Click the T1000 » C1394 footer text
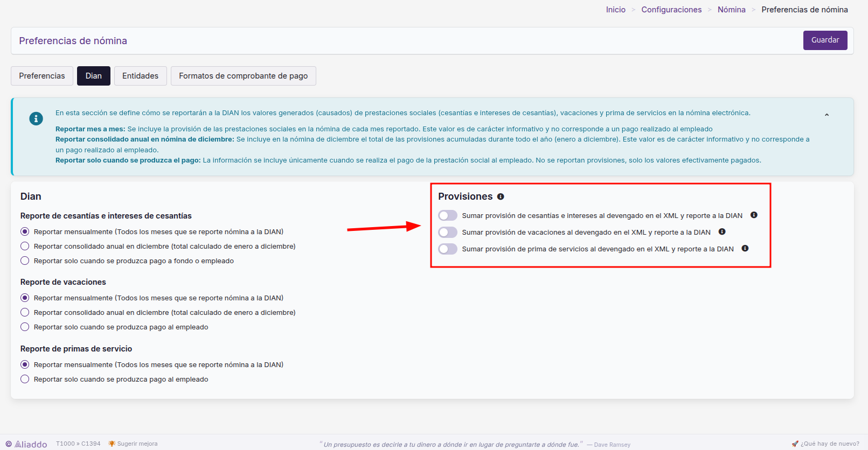Image resolution: width=868 pixels, height=450 pixels. point(78,444)
